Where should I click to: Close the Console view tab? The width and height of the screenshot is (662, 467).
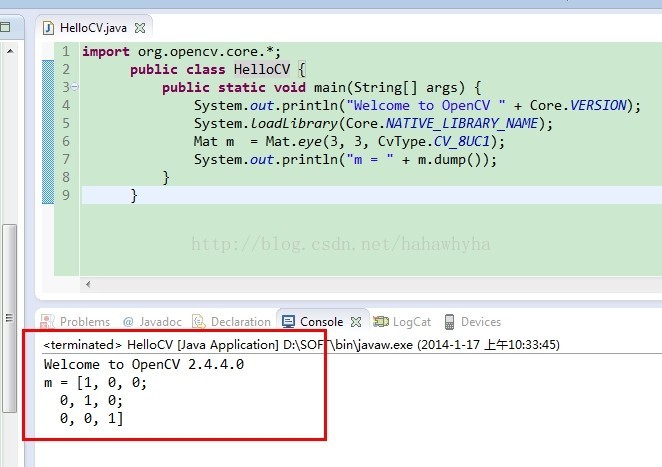coord(356,322)
